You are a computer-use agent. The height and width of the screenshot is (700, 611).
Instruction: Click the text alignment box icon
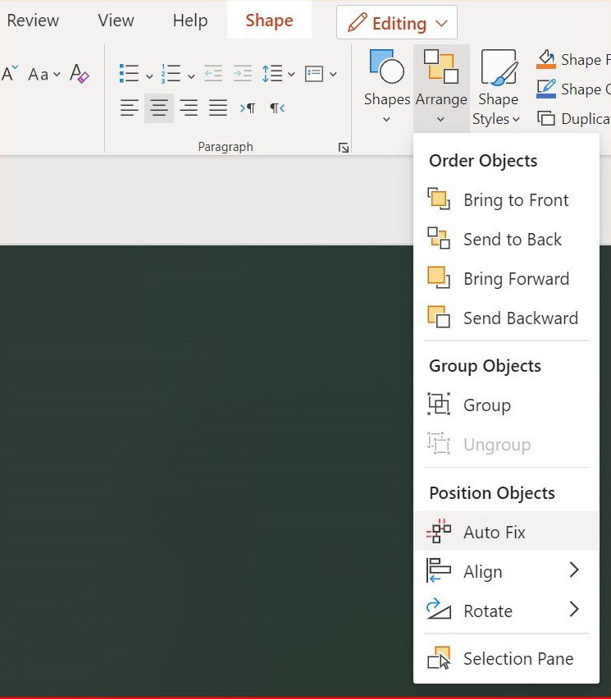tap(314, 74)
